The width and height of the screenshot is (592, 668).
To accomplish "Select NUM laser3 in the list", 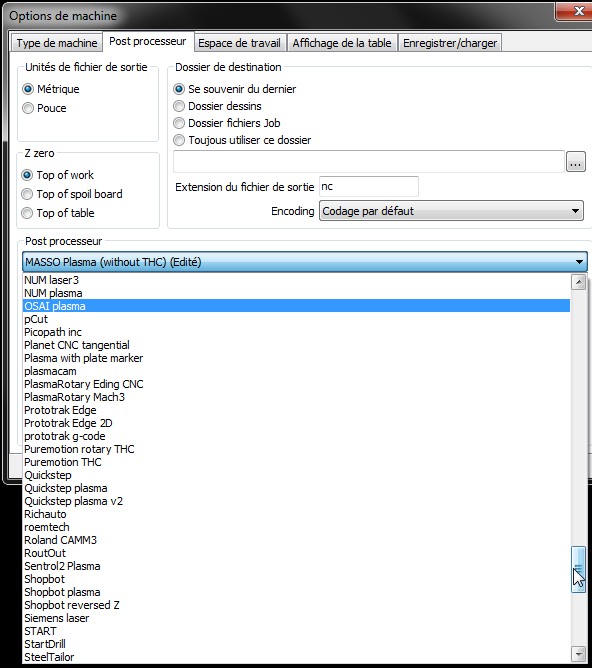I will pos(296,280).
